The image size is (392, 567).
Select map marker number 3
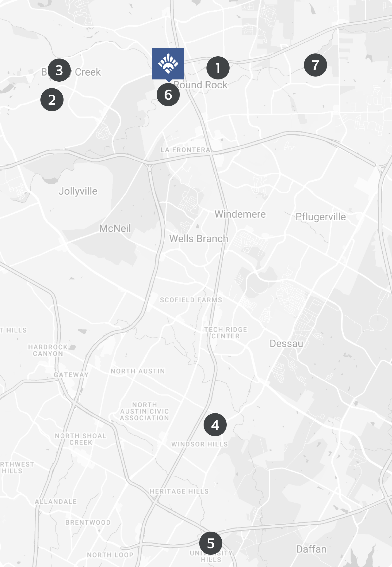59,70
